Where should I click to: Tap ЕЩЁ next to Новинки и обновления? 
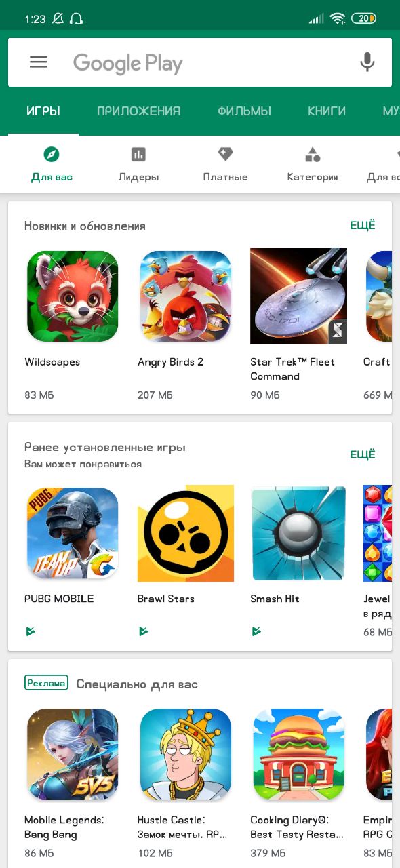click(363, 225)
